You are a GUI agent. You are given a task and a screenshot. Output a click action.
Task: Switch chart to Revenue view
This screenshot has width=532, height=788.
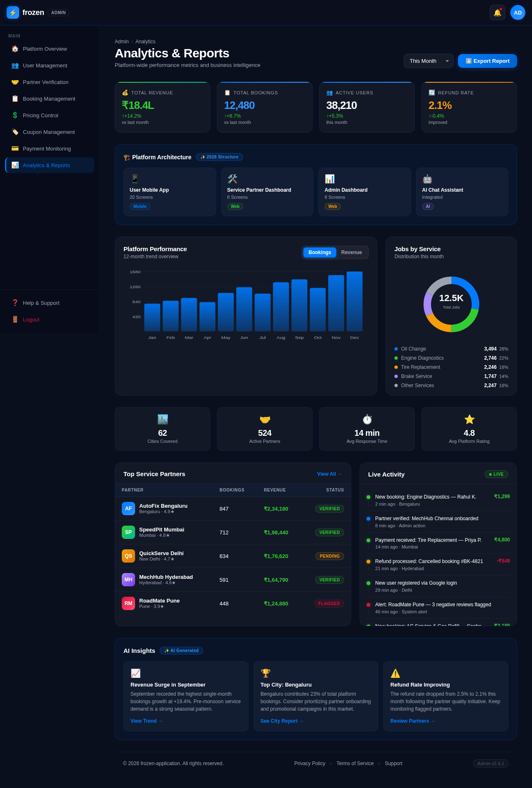coord(352,252)
